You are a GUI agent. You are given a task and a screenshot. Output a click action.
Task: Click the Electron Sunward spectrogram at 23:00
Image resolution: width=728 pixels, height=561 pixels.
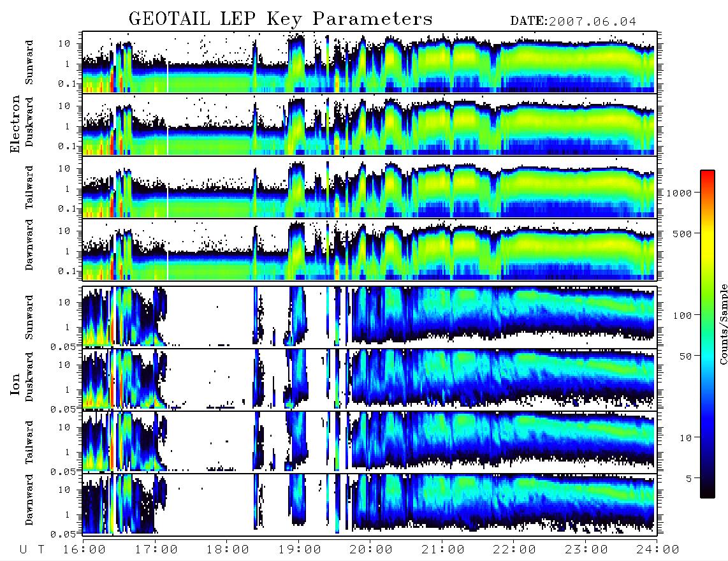coord(585,62)
